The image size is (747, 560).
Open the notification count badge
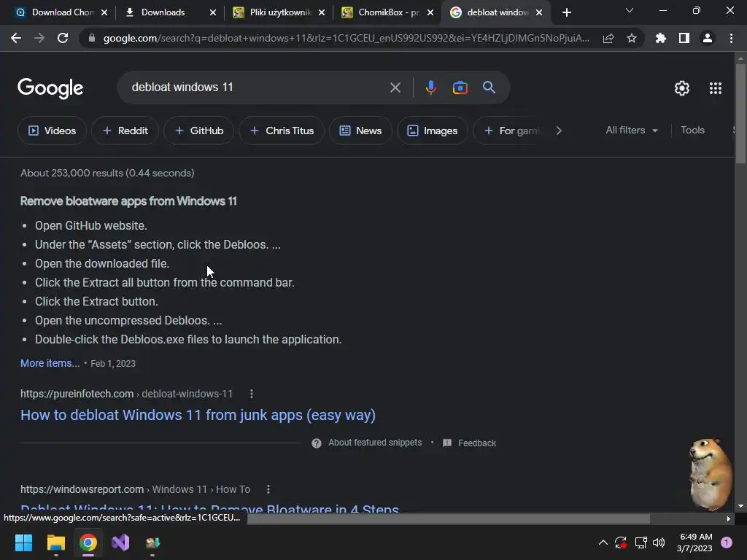tap(727, 542)
